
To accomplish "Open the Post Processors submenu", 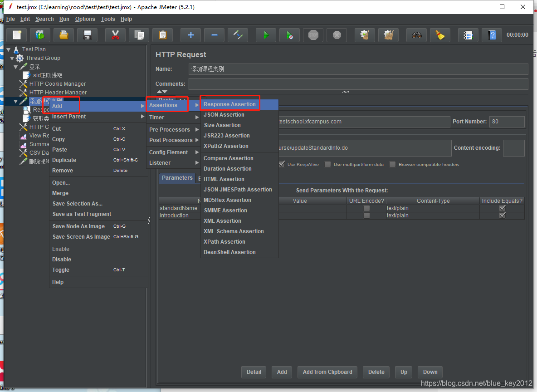I will click(x=174, y=140).
